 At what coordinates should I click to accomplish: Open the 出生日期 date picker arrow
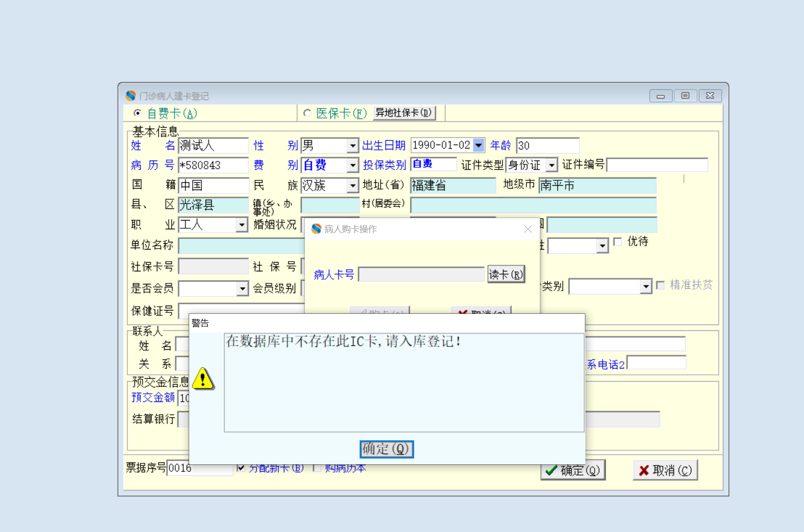478,145
